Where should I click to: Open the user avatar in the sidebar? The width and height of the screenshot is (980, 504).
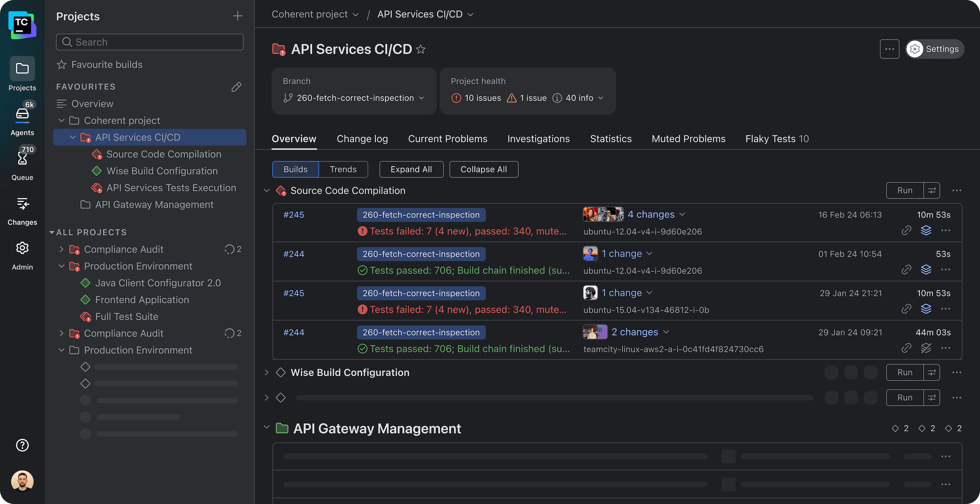tap(22, 481)
